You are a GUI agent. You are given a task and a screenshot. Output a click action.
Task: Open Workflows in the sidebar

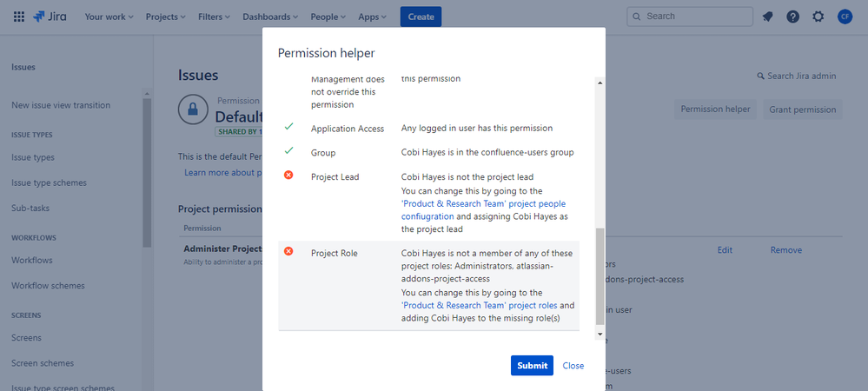[32, 261]
